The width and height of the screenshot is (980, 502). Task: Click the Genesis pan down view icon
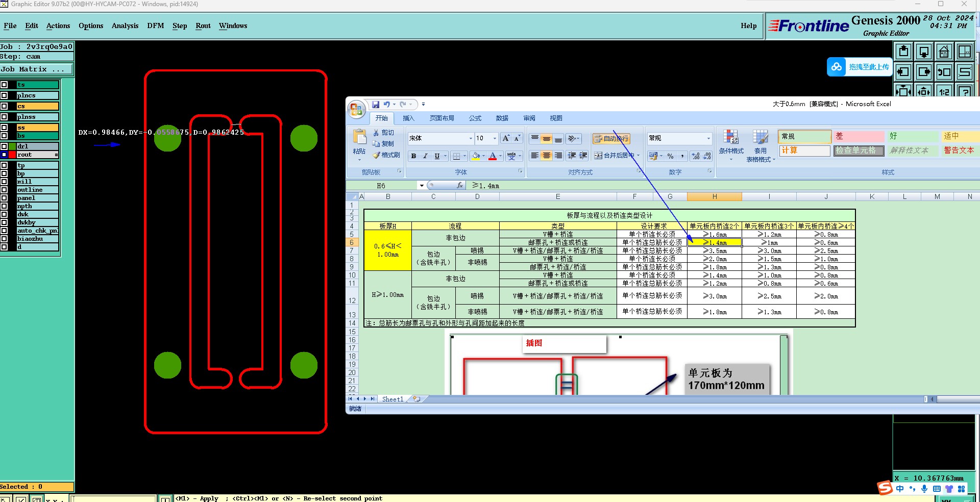(924, 52)
